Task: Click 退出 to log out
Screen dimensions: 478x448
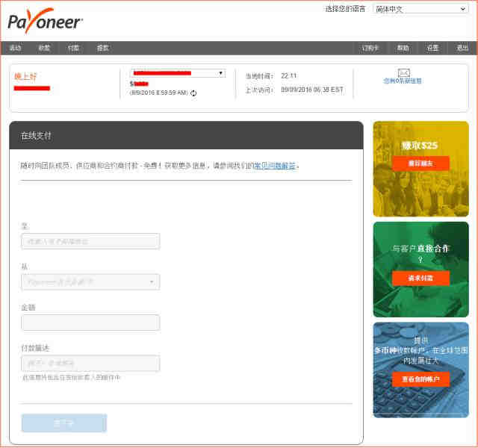Action: click(462, 48)
